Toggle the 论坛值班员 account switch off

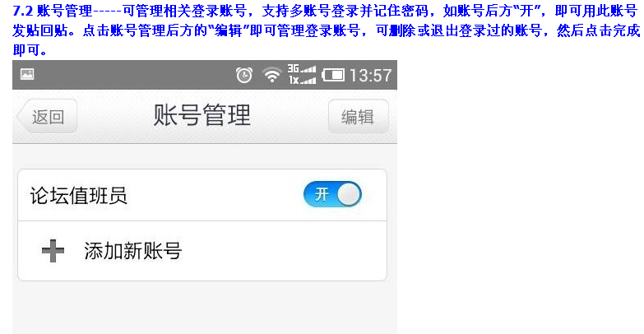pos(332,194)
